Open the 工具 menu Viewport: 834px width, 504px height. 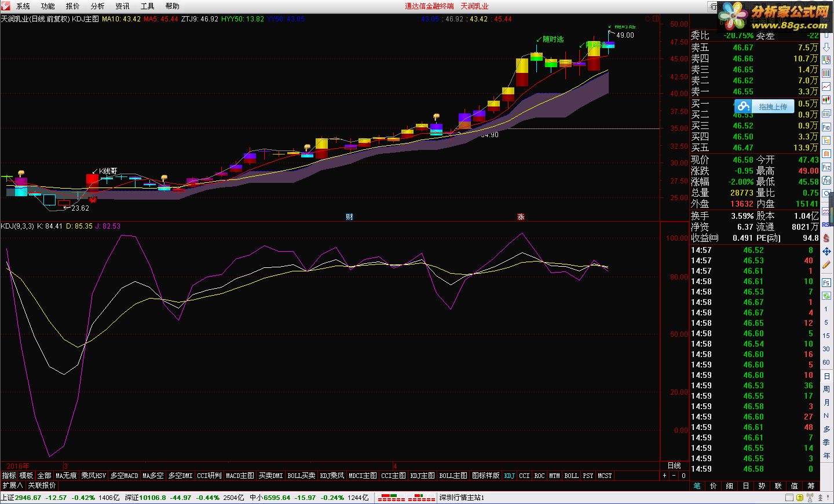[148, 6]
